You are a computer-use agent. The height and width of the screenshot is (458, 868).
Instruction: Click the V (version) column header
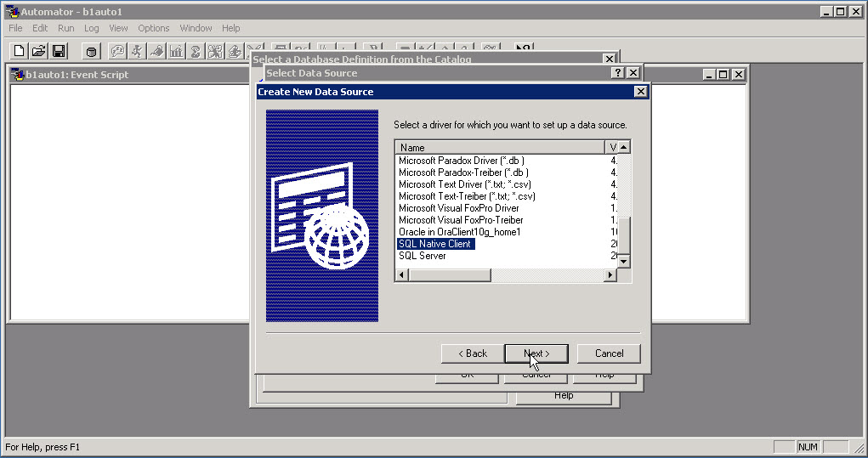(x=611, y=147)
